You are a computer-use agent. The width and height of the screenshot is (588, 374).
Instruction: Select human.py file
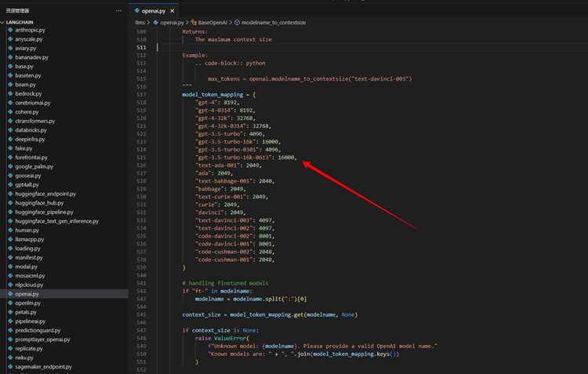(x=27, y=231)
